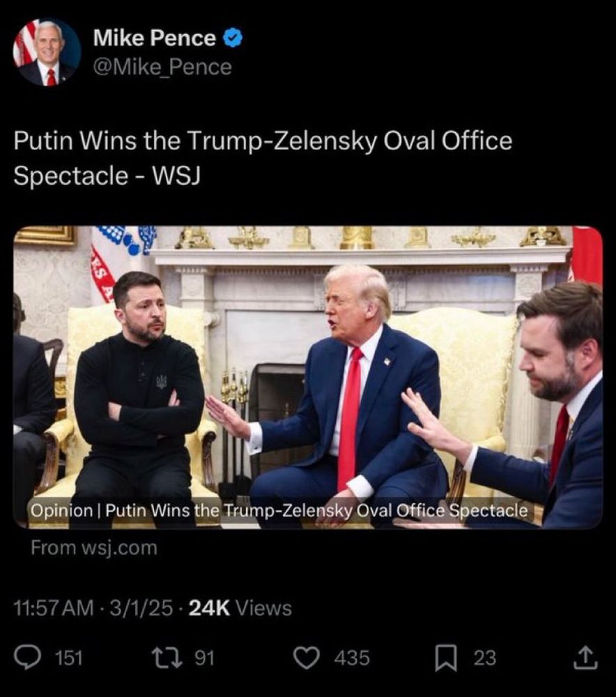Click the reply speech bubble icon
Image resolution: width=616 pixels, height=697 pixels.
[x=27, y=658]
